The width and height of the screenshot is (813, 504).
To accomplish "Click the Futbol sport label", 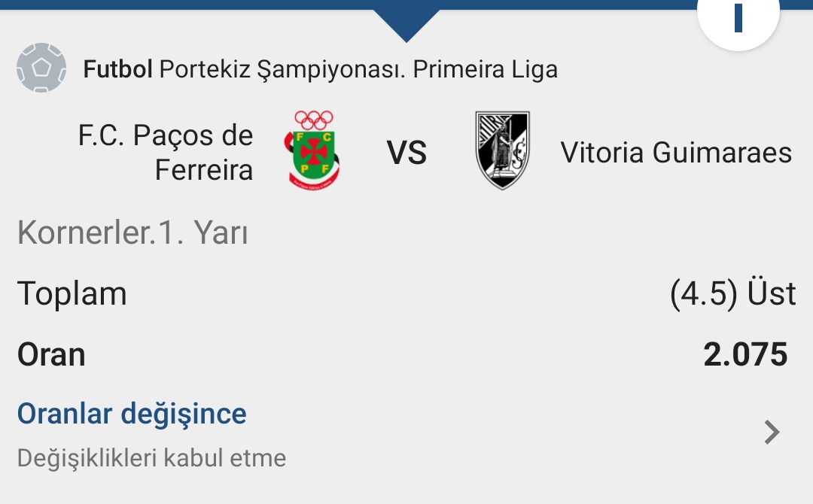I will click(117, 69).
